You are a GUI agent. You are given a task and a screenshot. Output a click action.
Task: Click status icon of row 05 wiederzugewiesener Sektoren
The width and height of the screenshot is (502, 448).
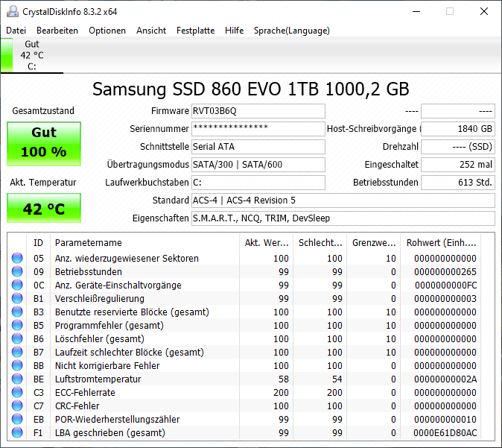[17, 258]
